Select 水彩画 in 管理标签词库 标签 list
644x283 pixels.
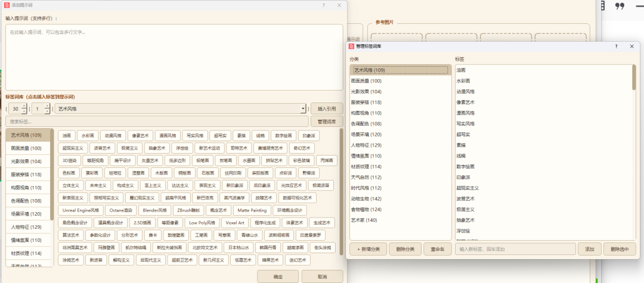point(543,81)
